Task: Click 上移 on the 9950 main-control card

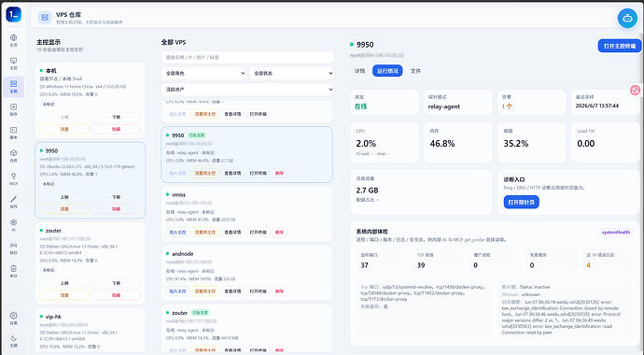Action: point(64,197)
